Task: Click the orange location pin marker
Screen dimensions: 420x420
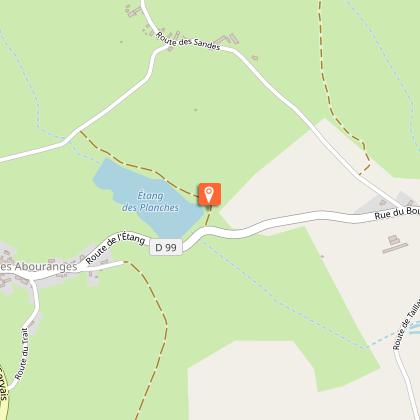Action: click(209, 194)
